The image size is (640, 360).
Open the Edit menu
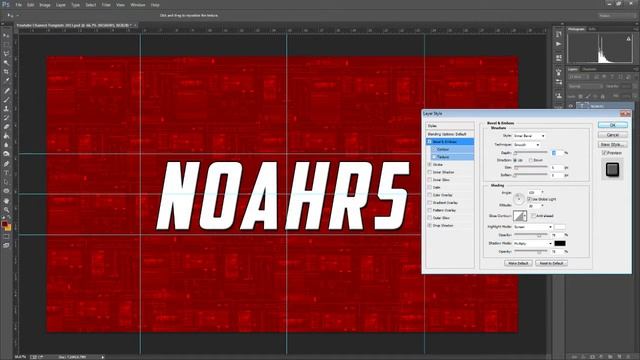(x=31, y=5)
